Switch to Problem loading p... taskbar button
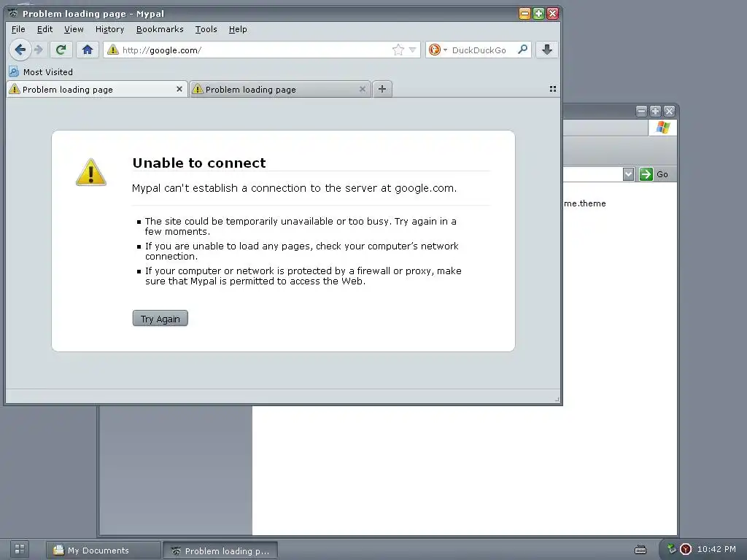747x560 pixels. [x=220, y=551]
